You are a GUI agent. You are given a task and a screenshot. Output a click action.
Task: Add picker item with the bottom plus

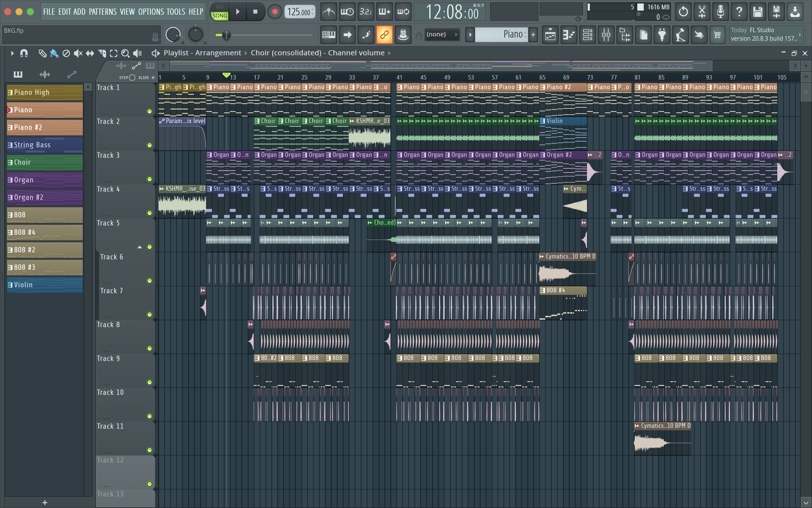[x=45, y=503]
